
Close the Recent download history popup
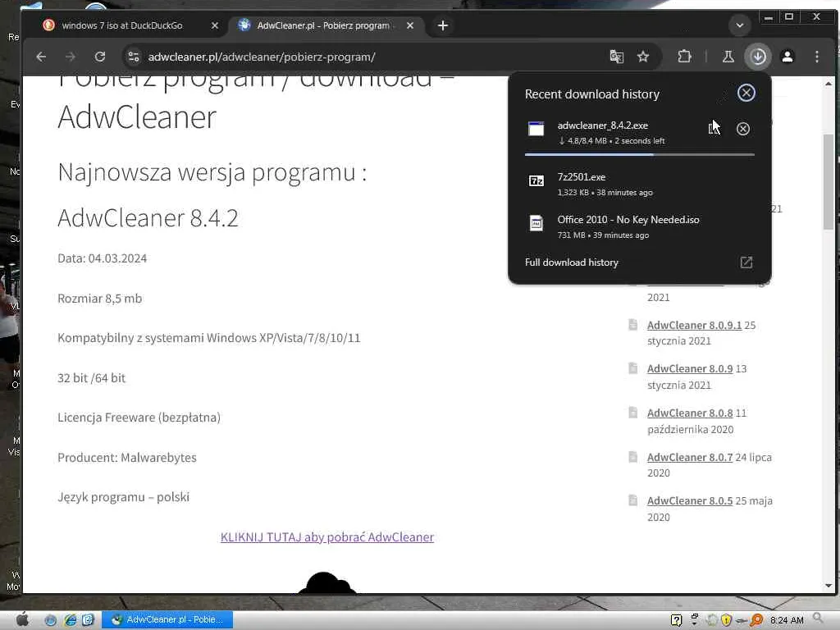click(746, 93)
